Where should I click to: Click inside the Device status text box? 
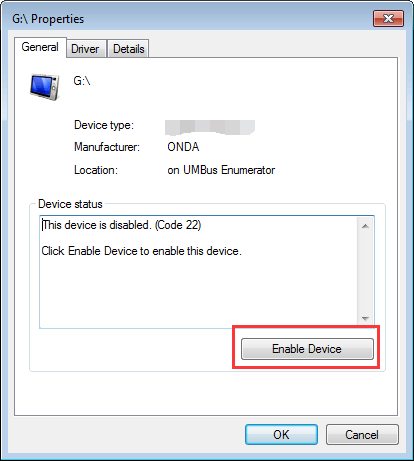click(199, 272)
